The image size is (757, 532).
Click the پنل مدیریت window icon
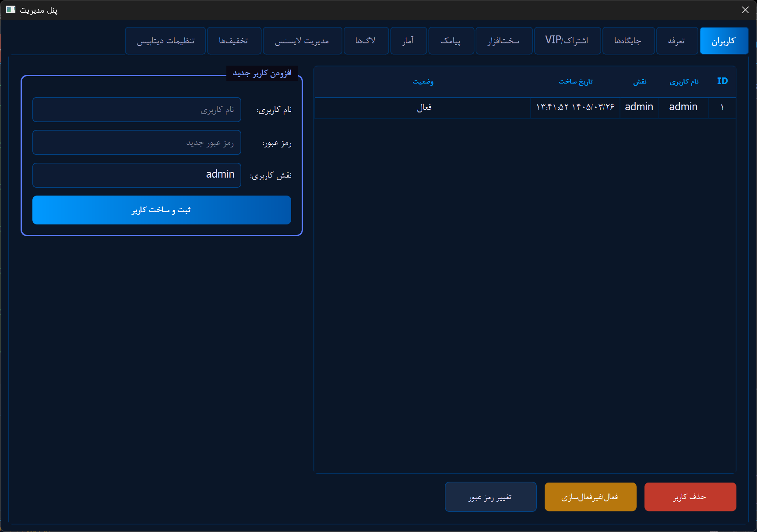coord(11,10)
